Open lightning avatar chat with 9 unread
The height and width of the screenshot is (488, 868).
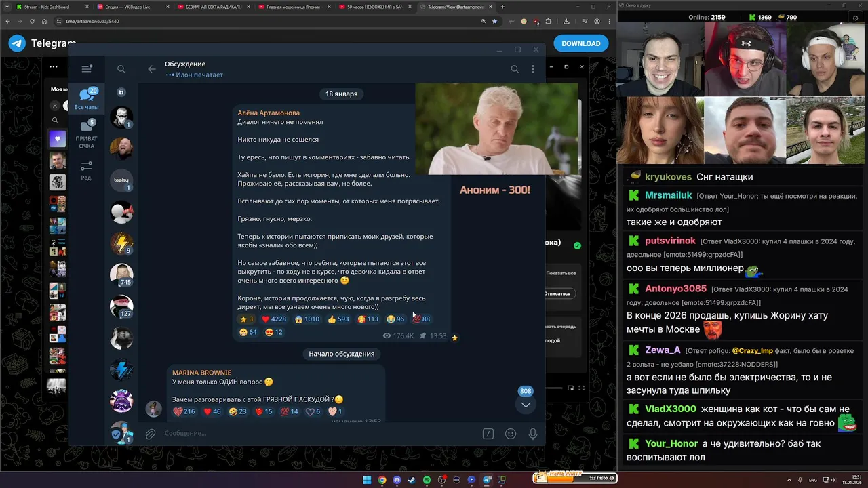point(121,243)
